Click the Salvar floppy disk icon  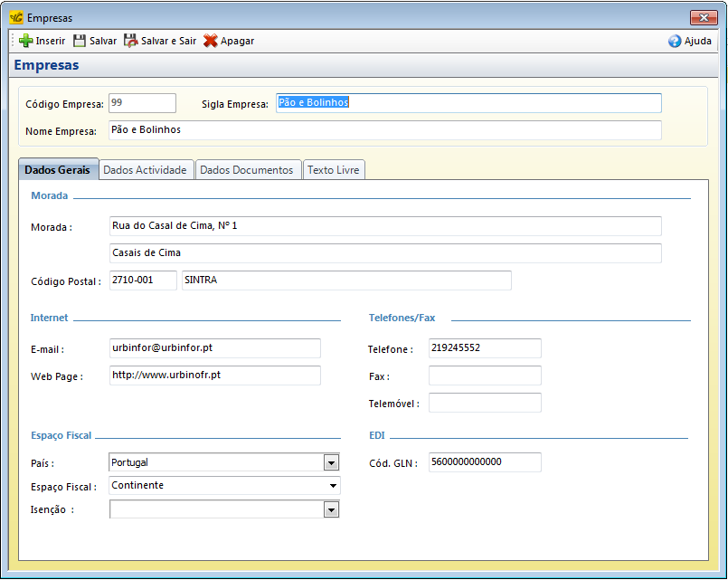pos(80,41)
